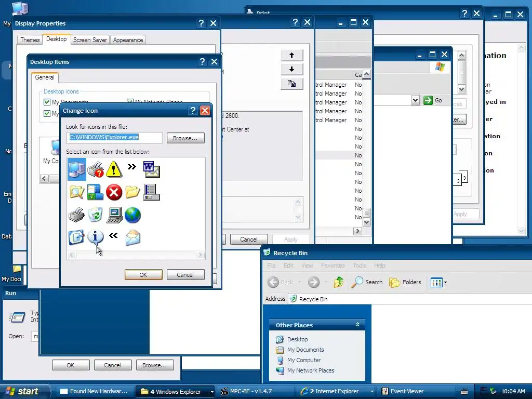
Task: Open the Back history dropdown arrow
Action: 299,282
